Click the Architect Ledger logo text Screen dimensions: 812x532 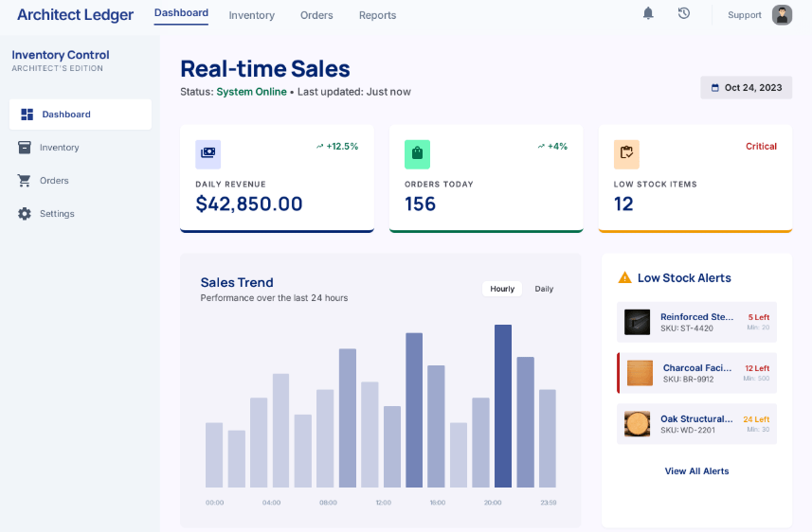75,14
